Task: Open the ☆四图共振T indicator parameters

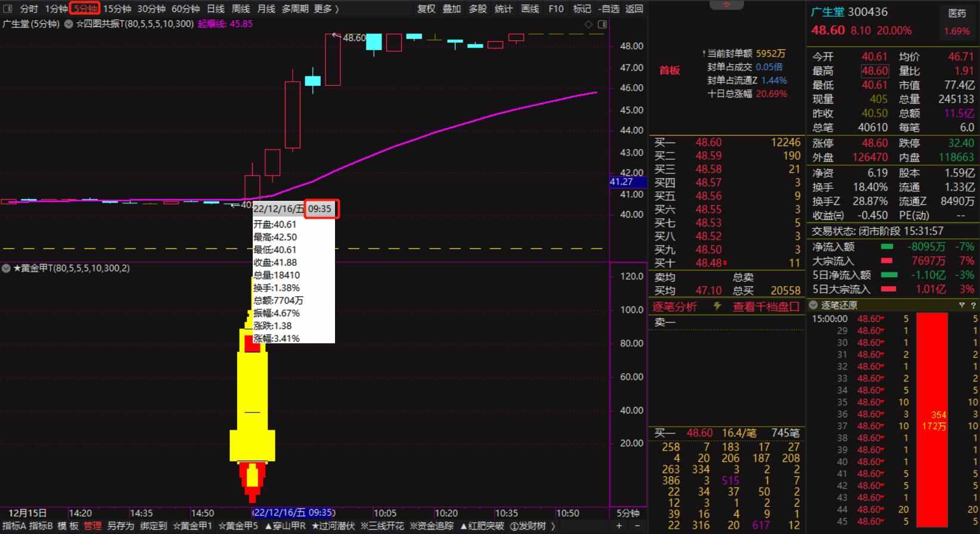Action: click(x=134, y=24)
